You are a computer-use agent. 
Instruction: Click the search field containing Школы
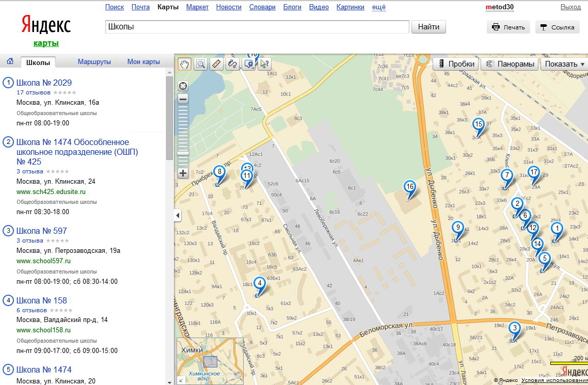257,27
